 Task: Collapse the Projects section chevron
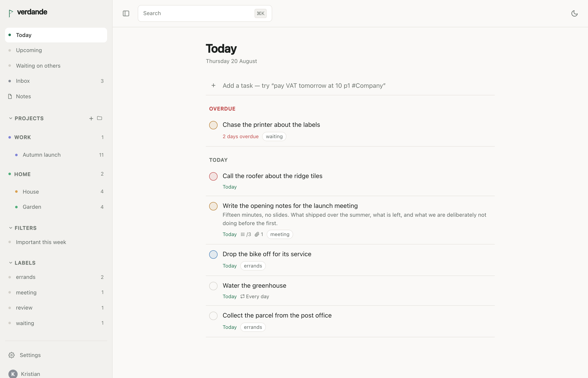(10, 118)
